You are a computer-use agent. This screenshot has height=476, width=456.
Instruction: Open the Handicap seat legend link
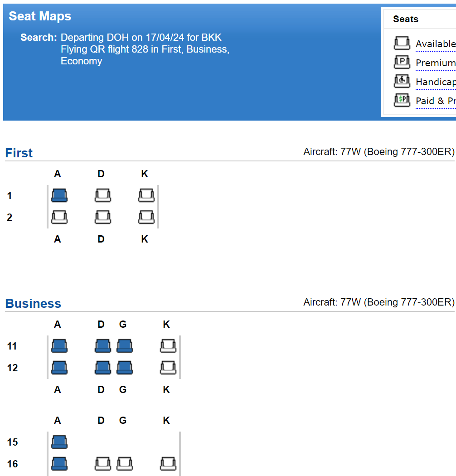point(436,82)
